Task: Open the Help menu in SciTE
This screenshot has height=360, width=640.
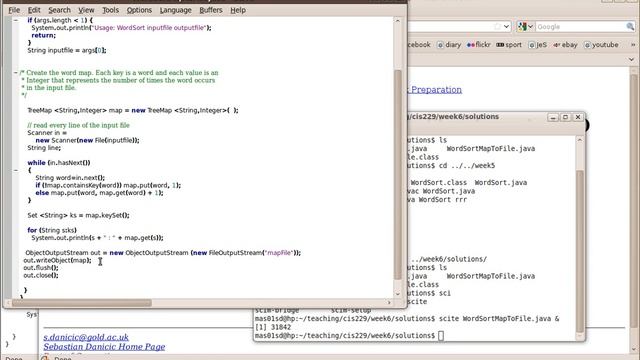Action: (x=238, y=10)
